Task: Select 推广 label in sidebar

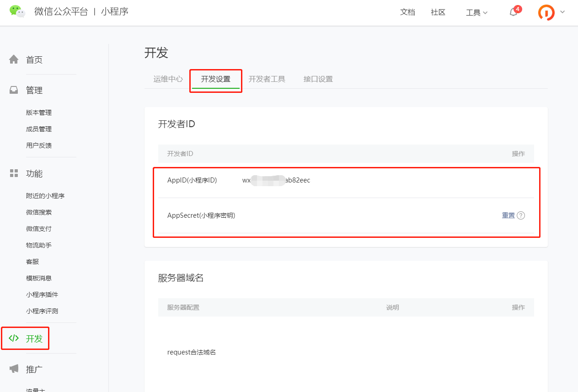Action: (34, 369)
